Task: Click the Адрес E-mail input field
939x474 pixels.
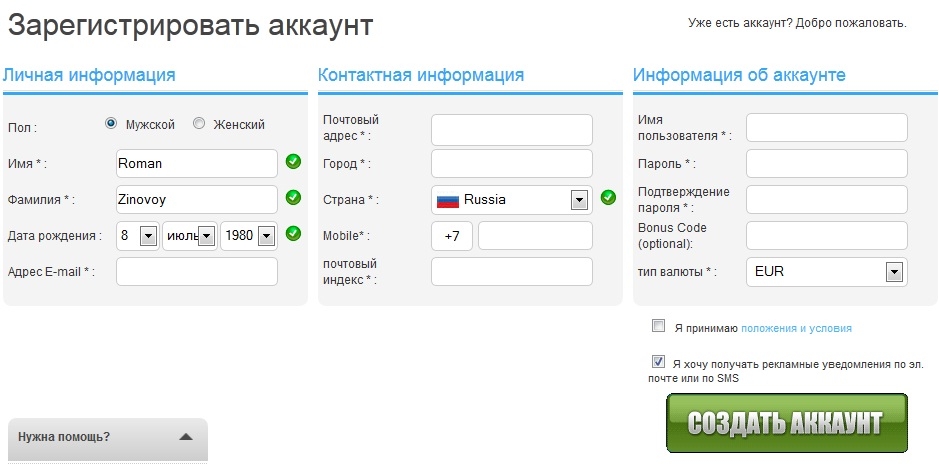Action: [x=197, y=271]
